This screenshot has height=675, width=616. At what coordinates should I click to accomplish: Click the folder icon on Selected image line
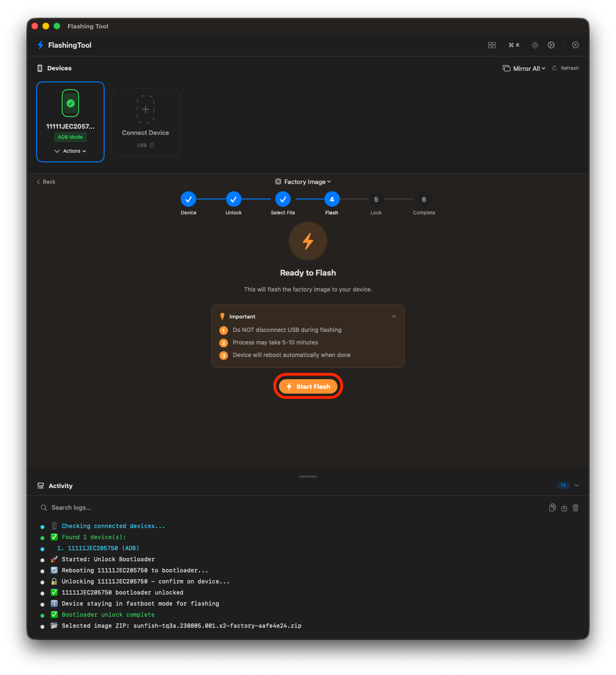[54, 626]
